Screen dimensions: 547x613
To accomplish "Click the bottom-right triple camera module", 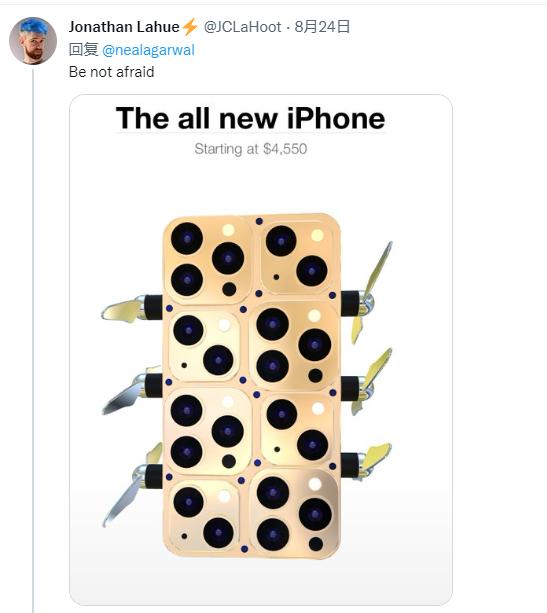I will [x=294, y=513].
